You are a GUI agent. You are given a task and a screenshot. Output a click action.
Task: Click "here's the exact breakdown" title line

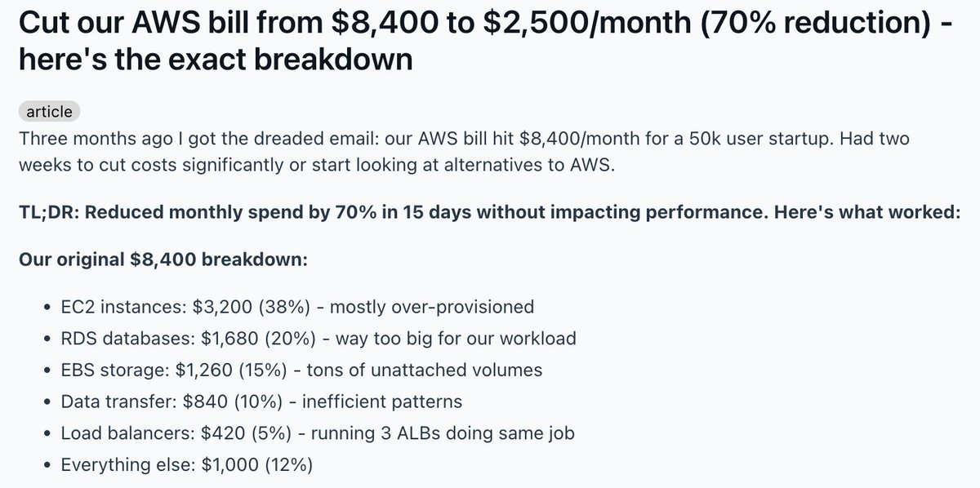point(214,60)
